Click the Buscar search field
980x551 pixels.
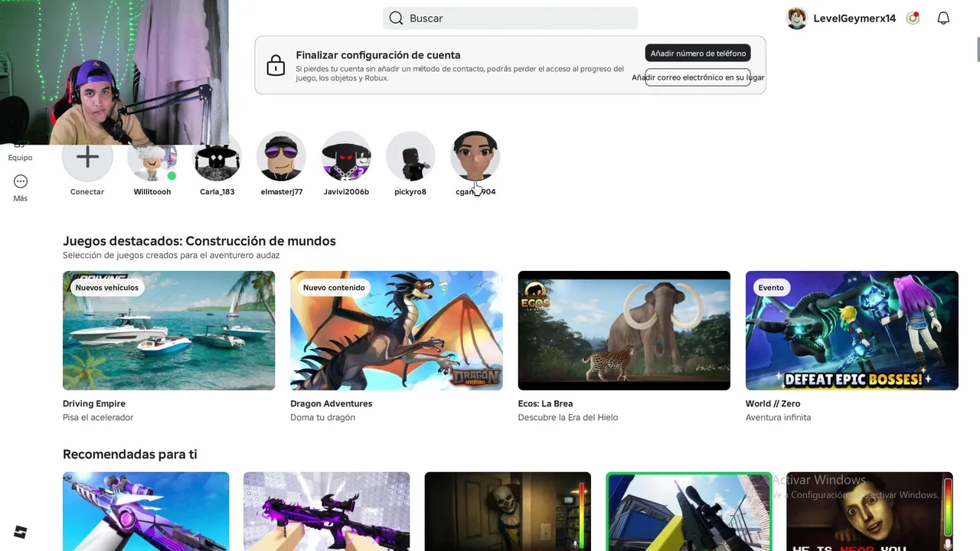[511, 18]
